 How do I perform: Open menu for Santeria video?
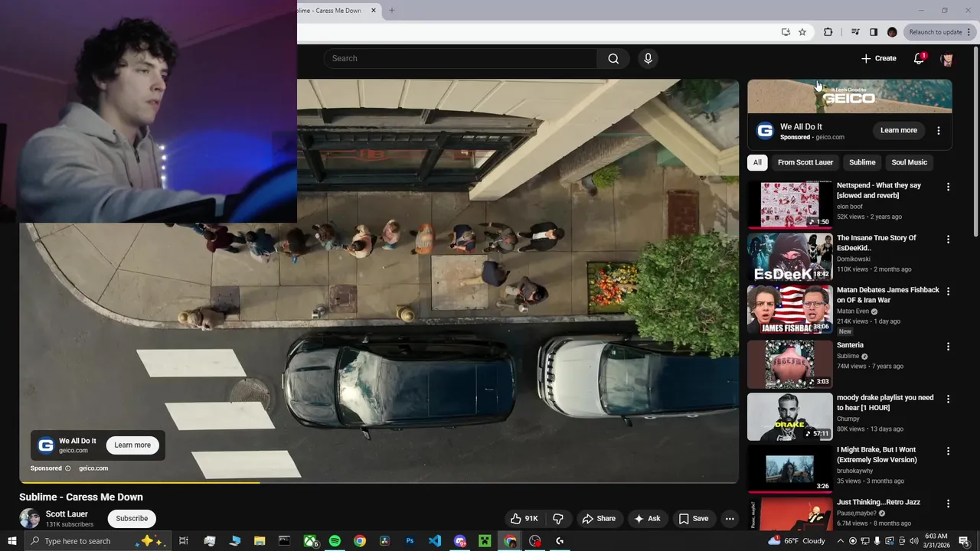tap(948, 347)
